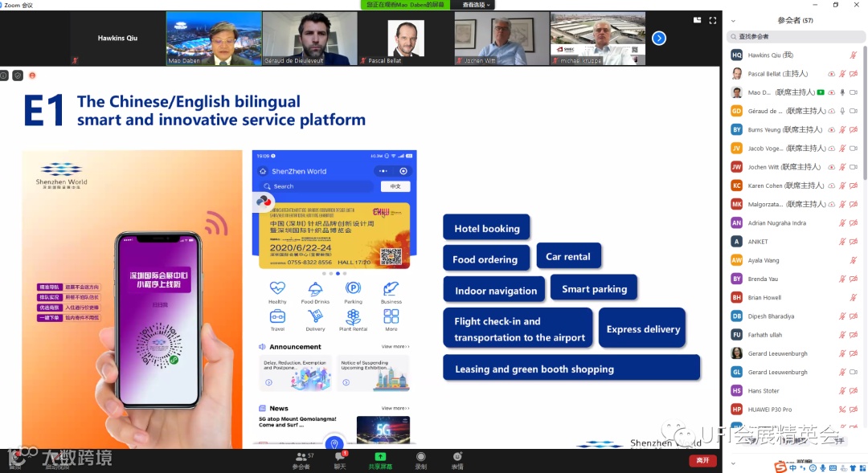This screenshot has height=473, width=868.
Task: Toggle microphone icon for Mao D...
Action: pos(842,92)
